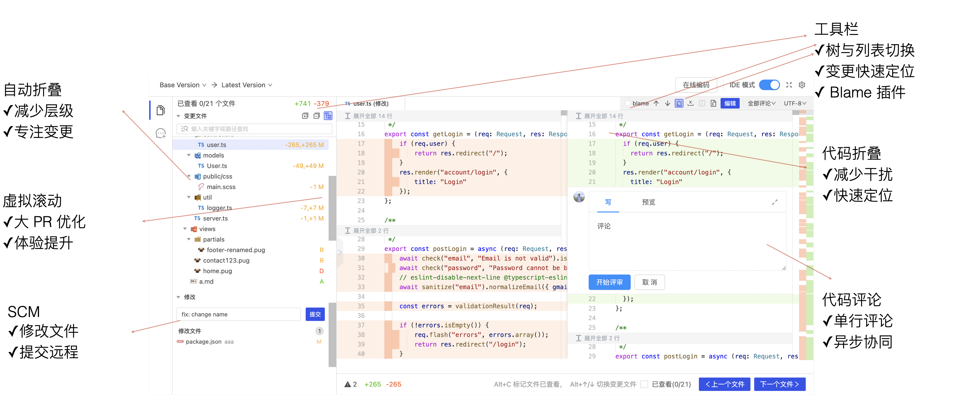Click the commenter avatar
980x395 pixels.
(579, 197)
